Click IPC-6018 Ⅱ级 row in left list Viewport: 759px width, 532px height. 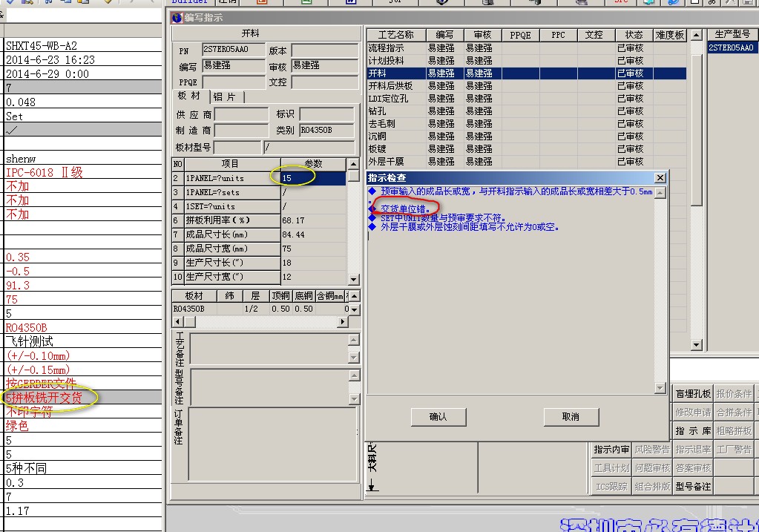[83, 172]
